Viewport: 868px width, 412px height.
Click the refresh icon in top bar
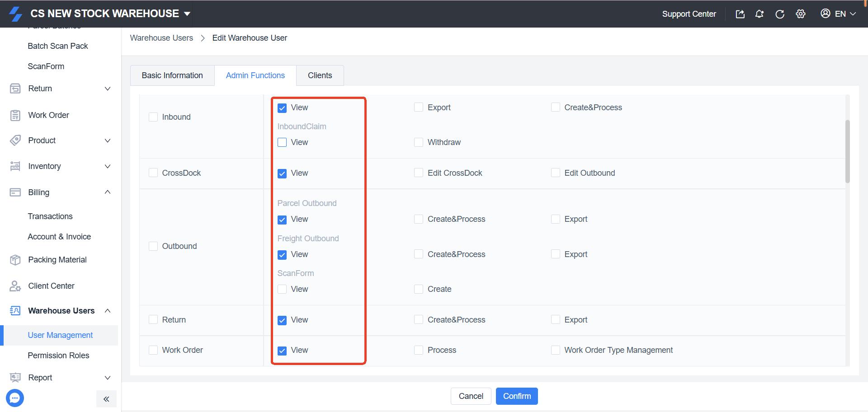click(x=779, y=14)
